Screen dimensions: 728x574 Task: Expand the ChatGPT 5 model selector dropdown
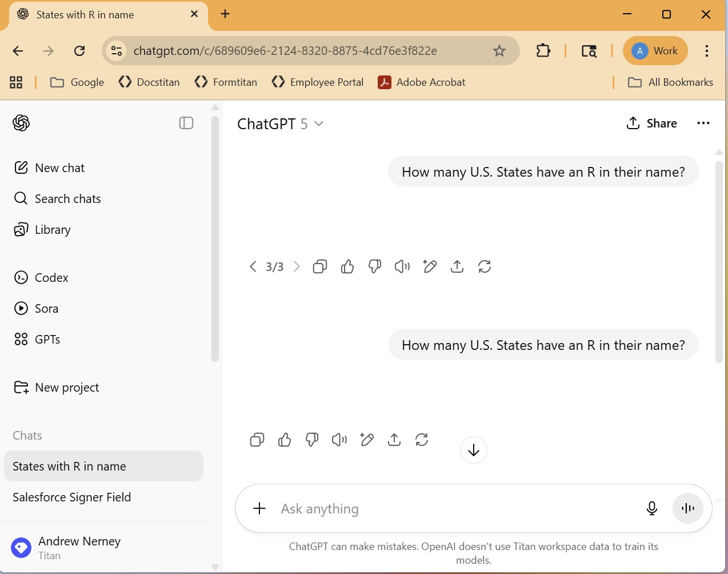[x=281, y=123]
